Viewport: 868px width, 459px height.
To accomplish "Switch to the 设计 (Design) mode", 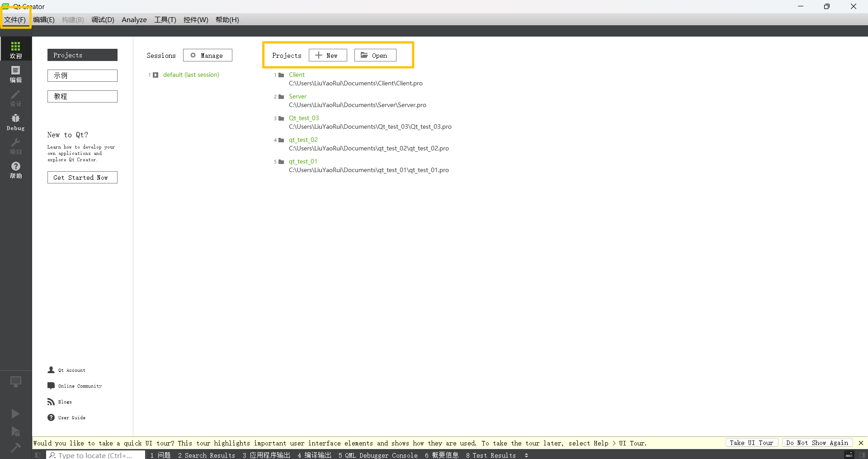I will pos(16,98).
